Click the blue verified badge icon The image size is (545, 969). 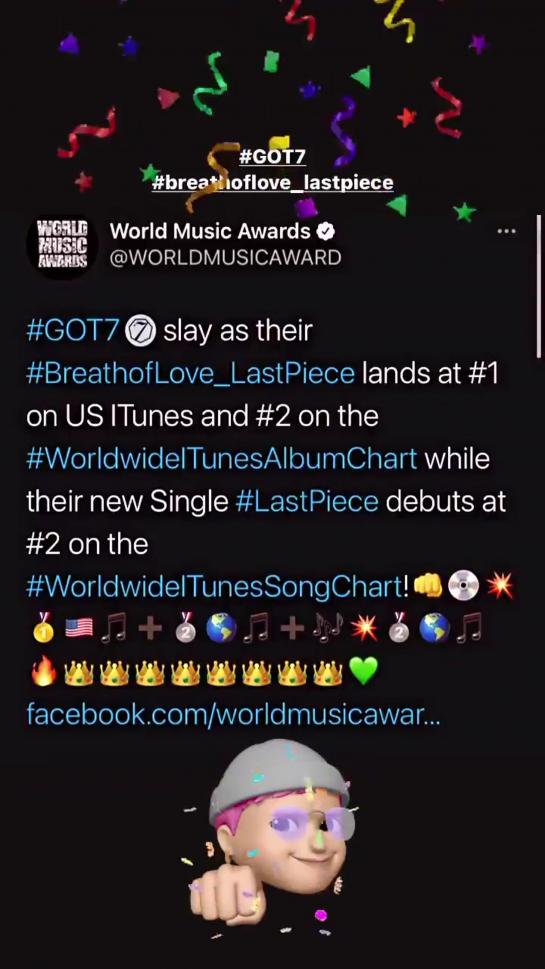[326, 231]
